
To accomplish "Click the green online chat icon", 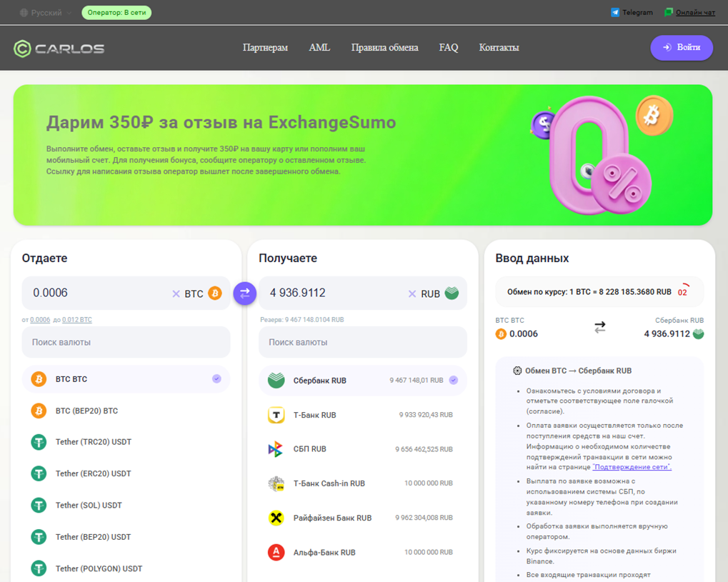I will click(x=669, y=13).
